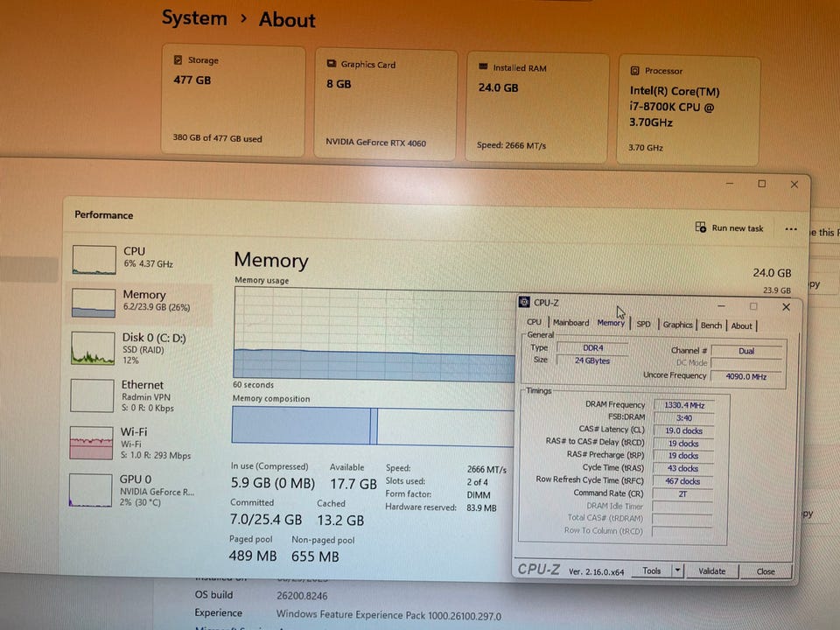Close the Task Manager window

pos(794,185)
